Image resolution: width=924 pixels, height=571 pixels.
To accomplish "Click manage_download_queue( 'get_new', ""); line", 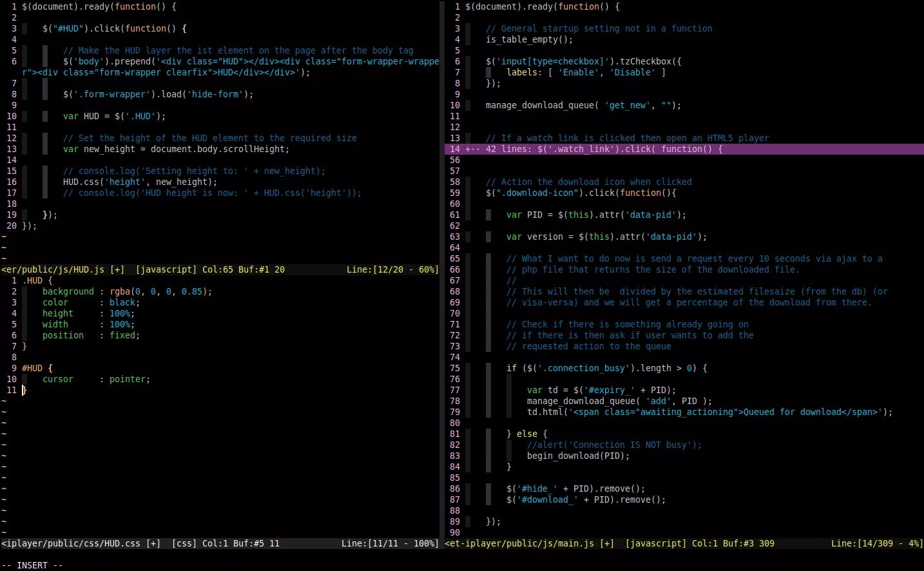I will [x=584, y=105].
